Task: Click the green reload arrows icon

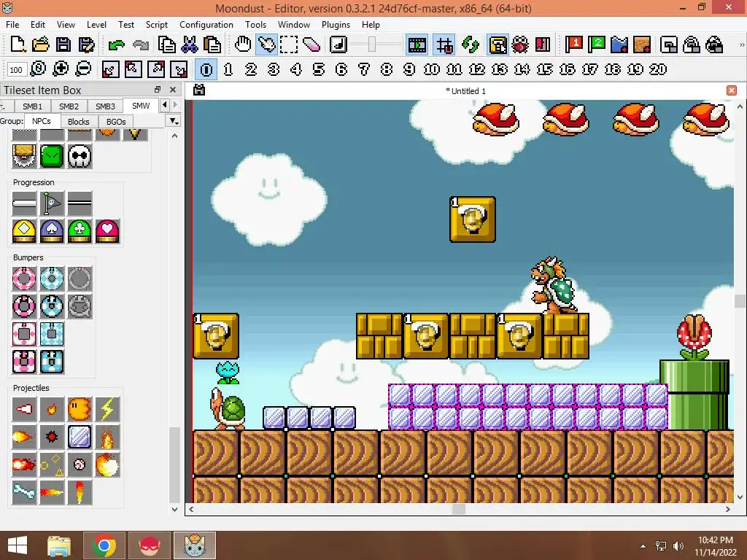Action: click(x=471, y=44)
